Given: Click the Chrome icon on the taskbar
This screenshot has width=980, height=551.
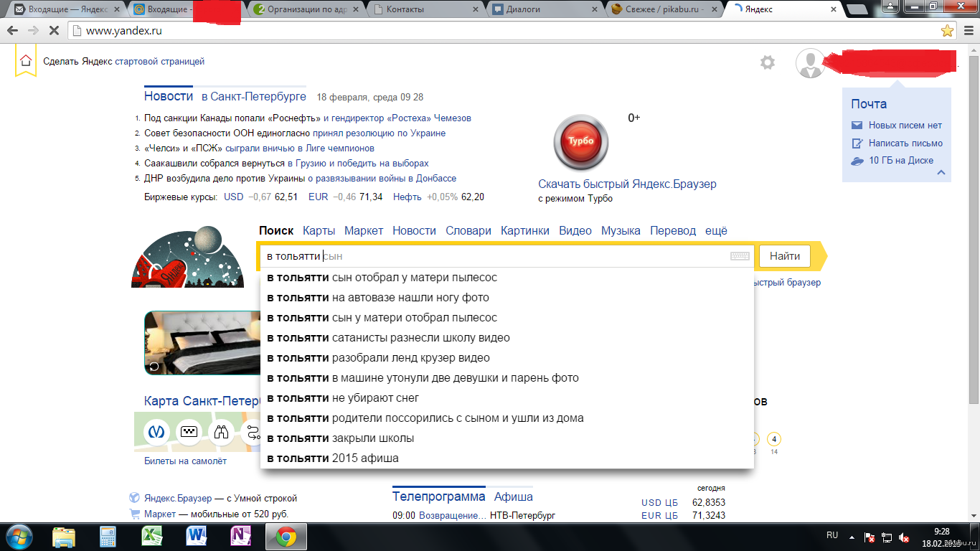Looking at the screenshot, I should click(286, 536).
